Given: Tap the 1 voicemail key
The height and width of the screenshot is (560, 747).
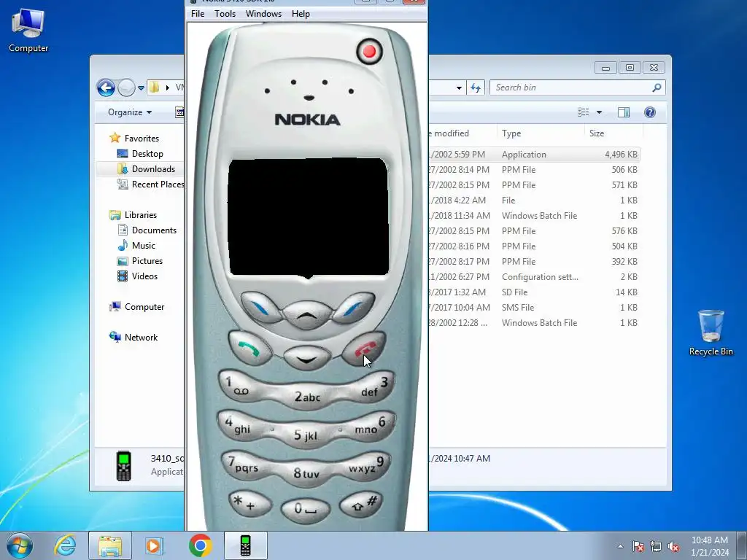Looking at the screenshot, I should 239,386.
